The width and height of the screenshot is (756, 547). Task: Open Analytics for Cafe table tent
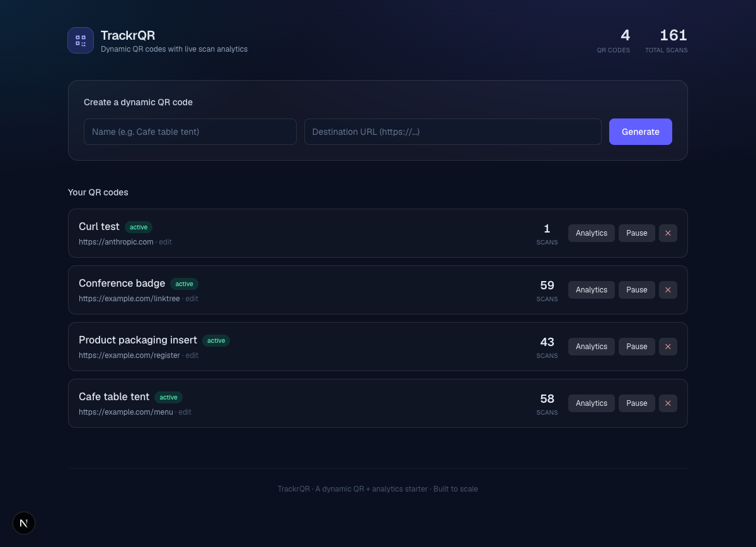click(592, 403)
